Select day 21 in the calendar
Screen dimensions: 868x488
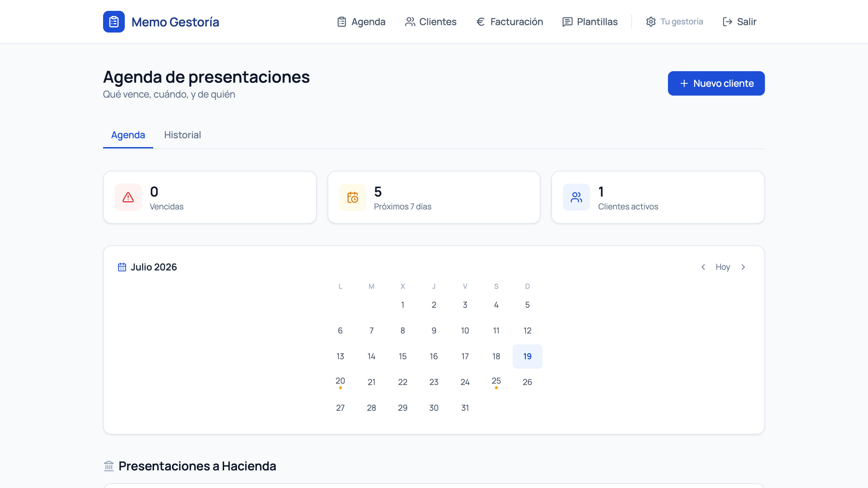[372, 382]
